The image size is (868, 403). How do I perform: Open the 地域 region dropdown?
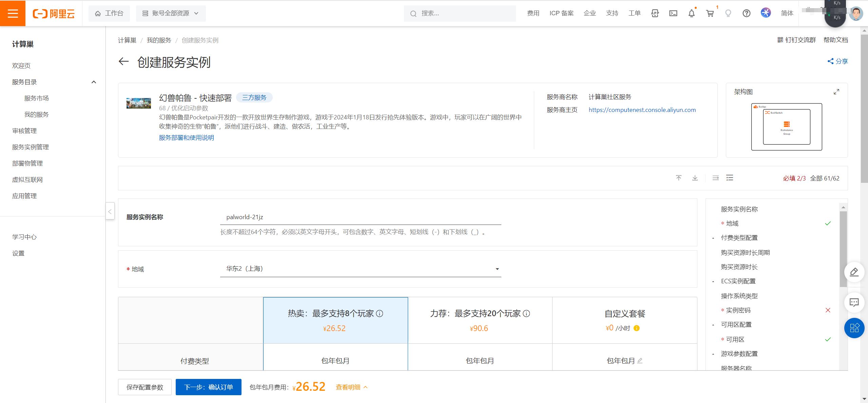point(361,269)
